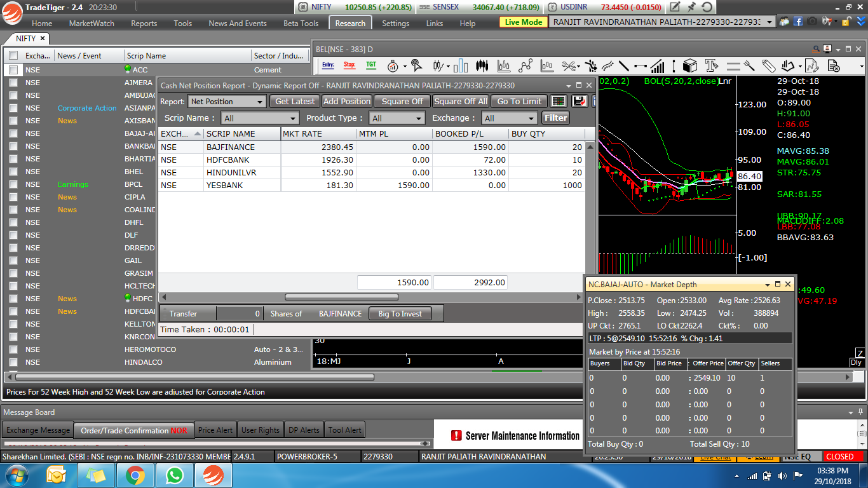Select the bar chart style icon
Viewport: 868px width, 488px height.
coord(461,65)
